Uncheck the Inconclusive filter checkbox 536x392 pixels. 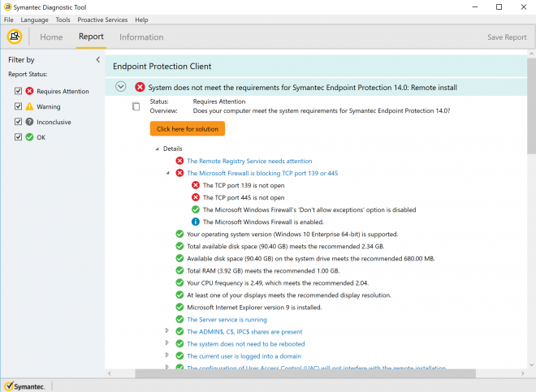(x=18, y=122)
